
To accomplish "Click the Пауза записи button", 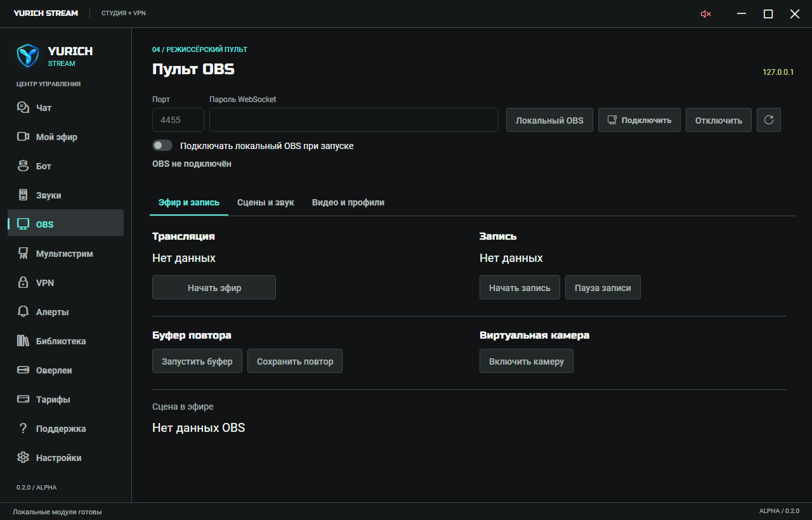I will tap(603, 287).
